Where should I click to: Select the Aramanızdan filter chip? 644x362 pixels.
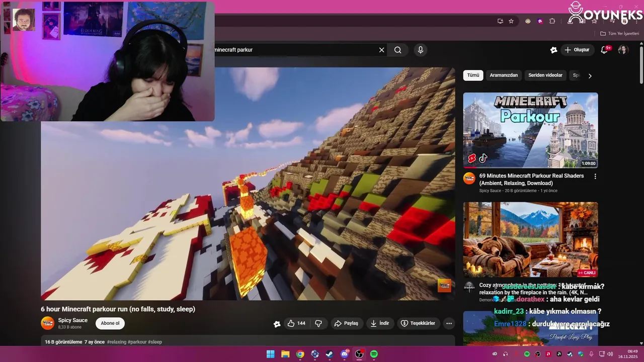(x=504, y=75)
